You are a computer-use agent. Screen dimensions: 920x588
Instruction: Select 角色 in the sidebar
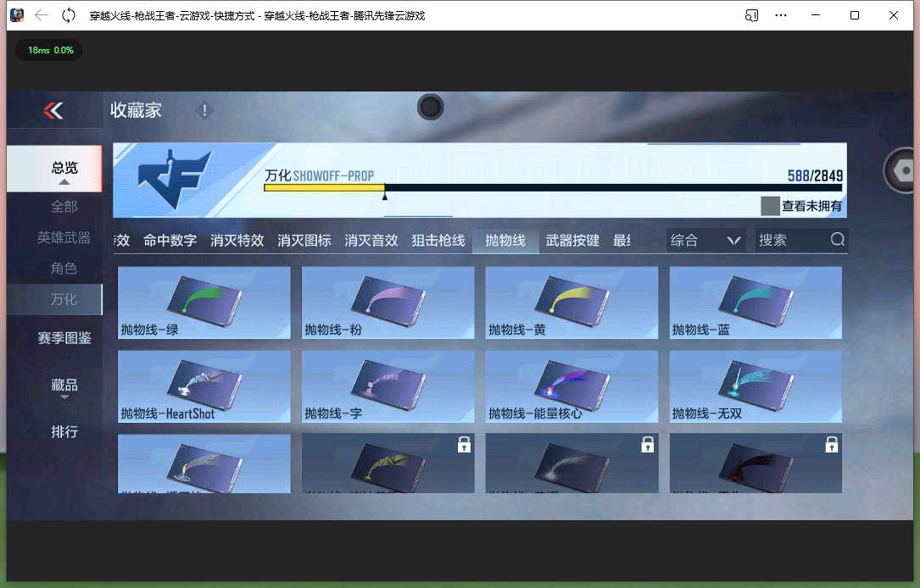click(x=64, y=269)
